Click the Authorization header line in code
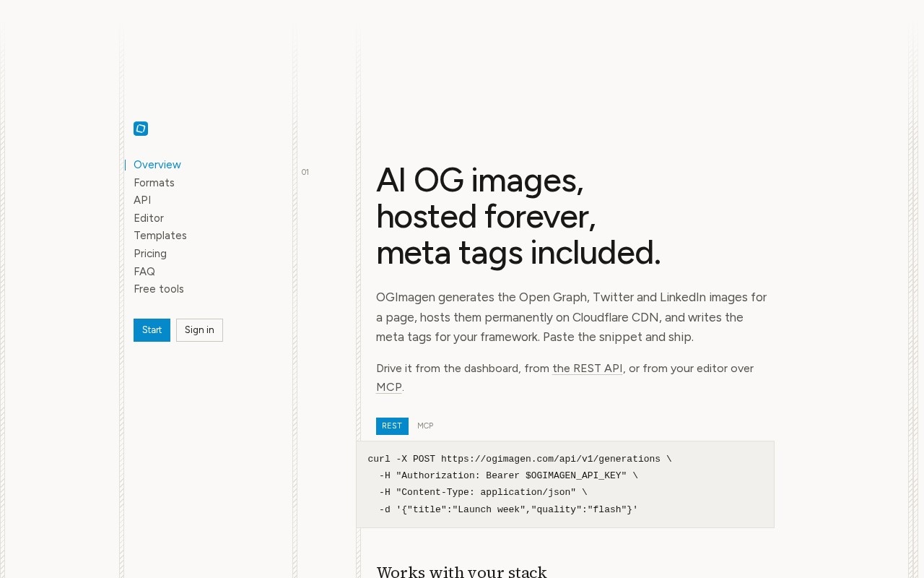 pos(508,475)
